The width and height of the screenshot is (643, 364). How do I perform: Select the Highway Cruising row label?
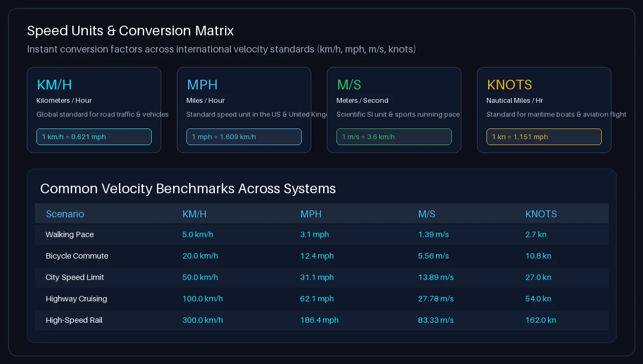(x=76, y=299)
